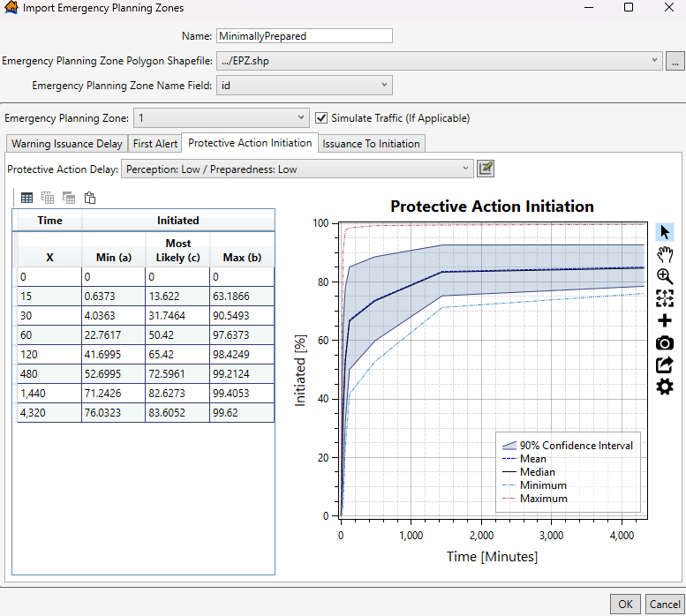Click the Name text field
Screen dimensions: 686x616
(304, 36)
